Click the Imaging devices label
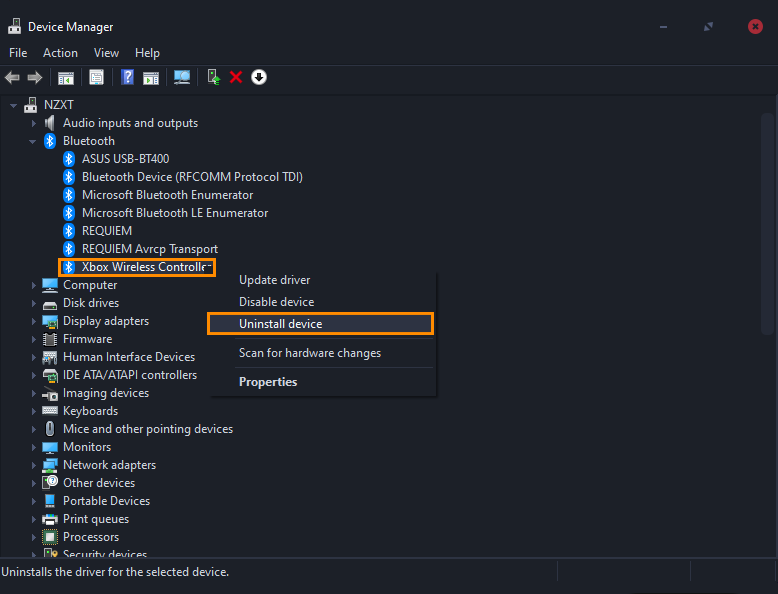The width and height of the screenshot is (778, 594). (106, 393)
